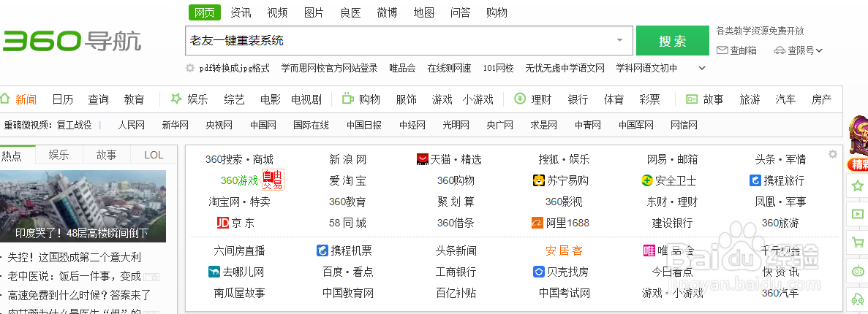Open the 建设银行 link
The height and width of the screenshot is (314, 868).
672,223
